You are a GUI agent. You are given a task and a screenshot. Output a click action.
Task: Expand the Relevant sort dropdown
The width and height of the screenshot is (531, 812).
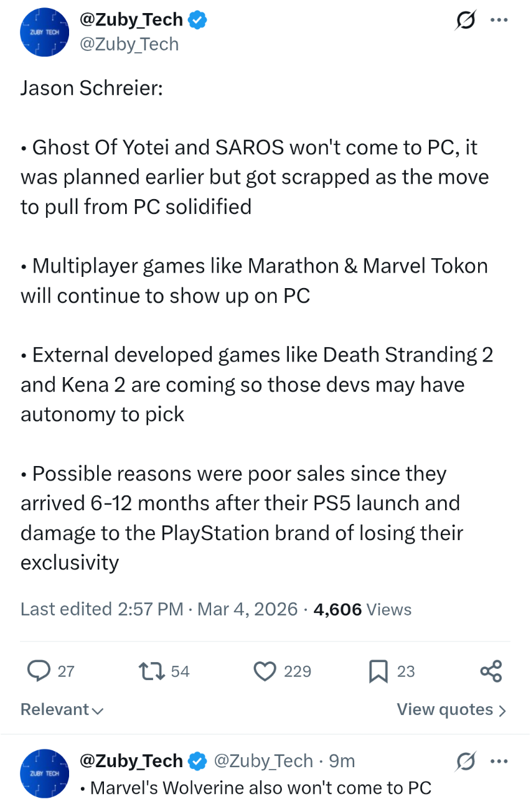tap(62, 710)
